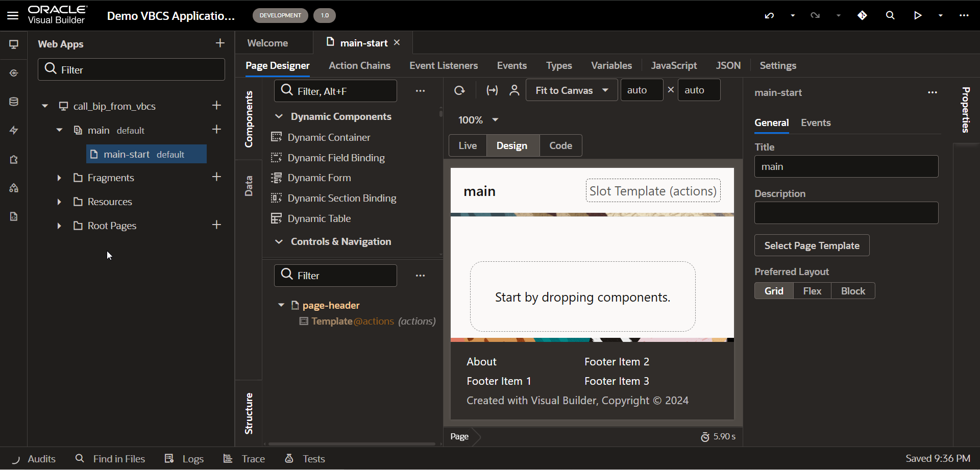The width and height of the screenshot is (980, 470).
Task: Open Preview options dropdown arrow
Action: pos(941,15)
